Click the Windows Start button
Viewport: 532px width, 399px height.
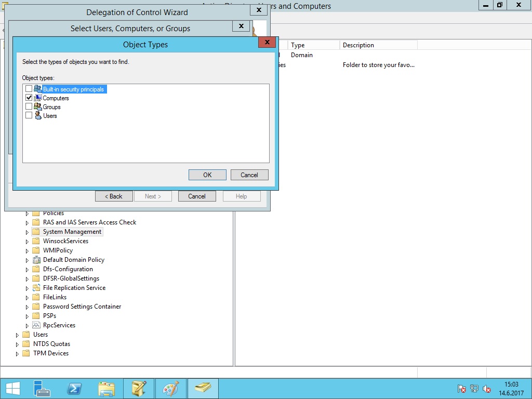12,389
